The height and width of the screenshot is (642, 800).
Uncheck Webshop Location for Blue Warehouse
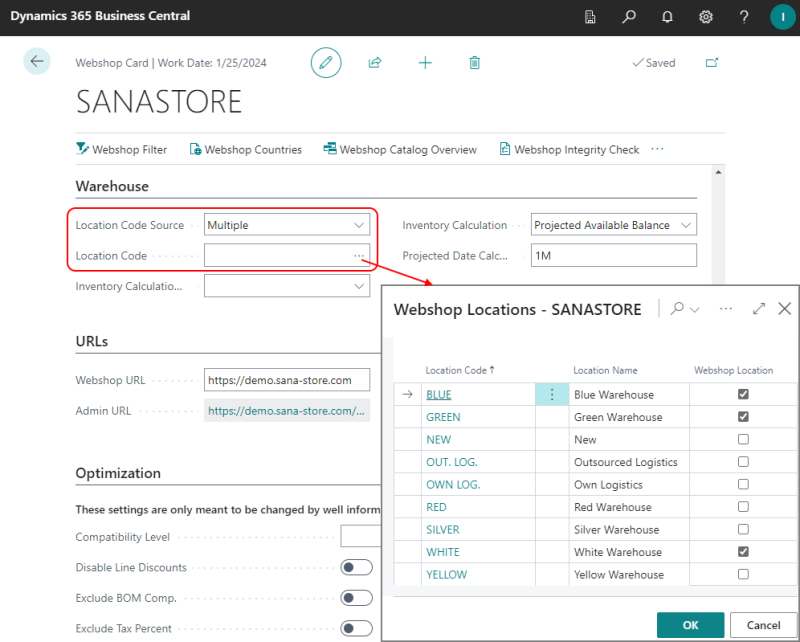[743, 394]
